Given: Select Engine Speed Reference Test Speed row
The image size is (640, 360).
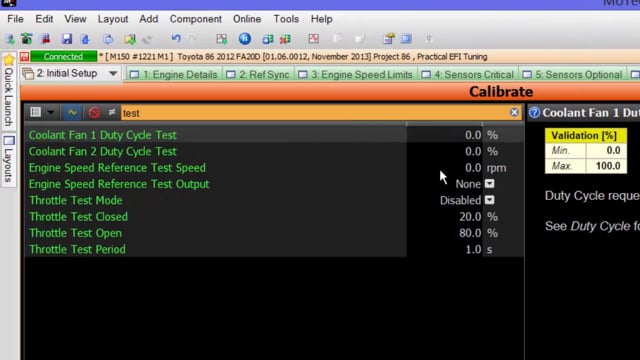Looking at the screenshot, I should (274, 168).
